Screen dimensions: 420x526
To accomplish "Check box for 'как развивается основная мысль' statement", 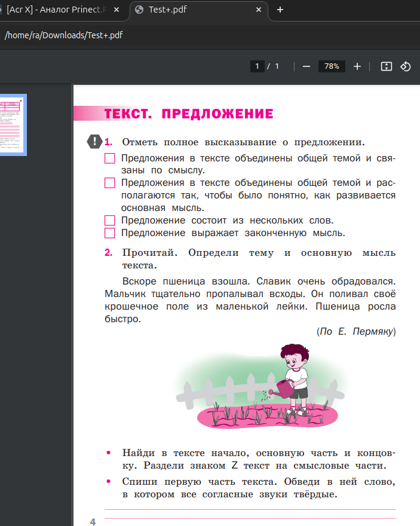I will coord(109,183).
